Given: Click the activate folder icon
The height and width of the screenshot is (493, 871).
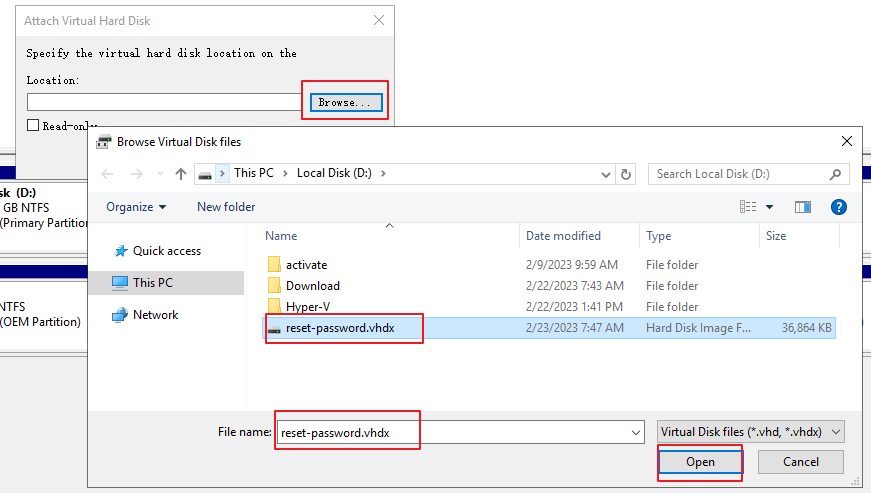Looking at the screenshot, I should [274, 264].
